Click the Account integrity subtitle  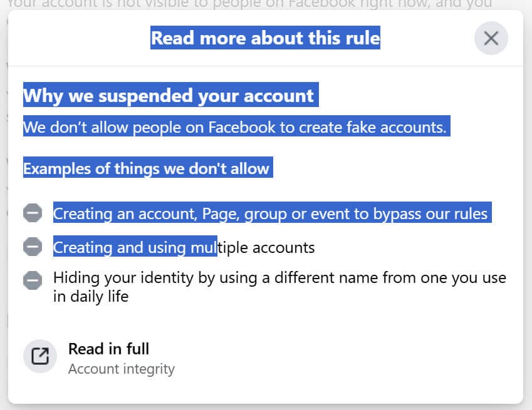pyautogui.click(x=122, y=369)
